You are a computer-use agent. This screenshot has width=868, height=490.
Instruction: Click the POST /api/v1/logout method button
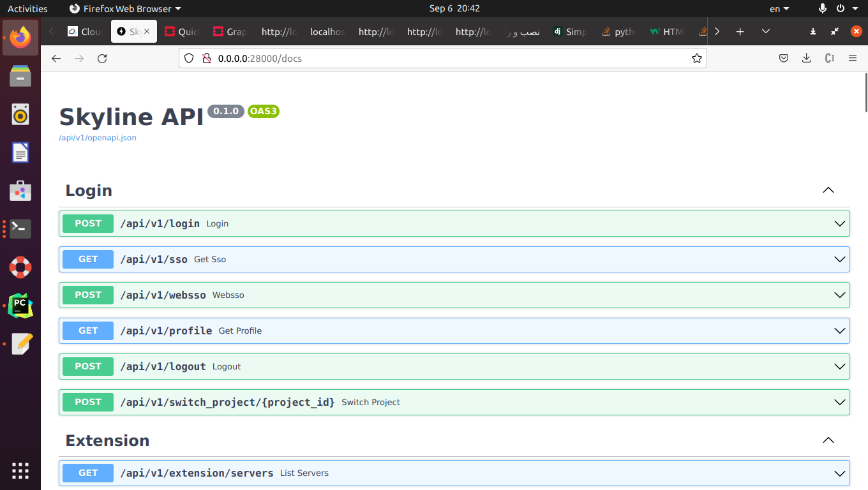click(x=88, y=366)
